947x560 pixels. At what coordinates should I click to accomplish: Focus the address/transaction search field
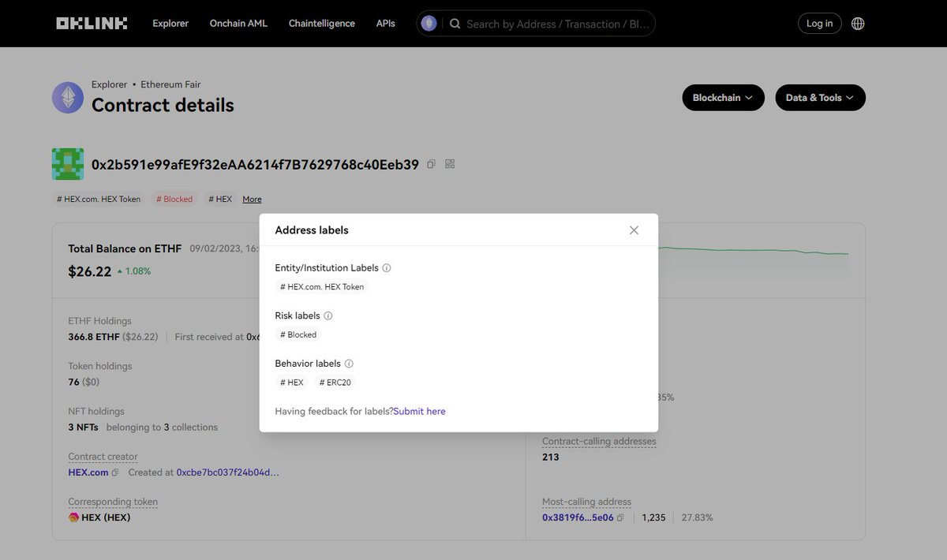(x=558, y=24)
